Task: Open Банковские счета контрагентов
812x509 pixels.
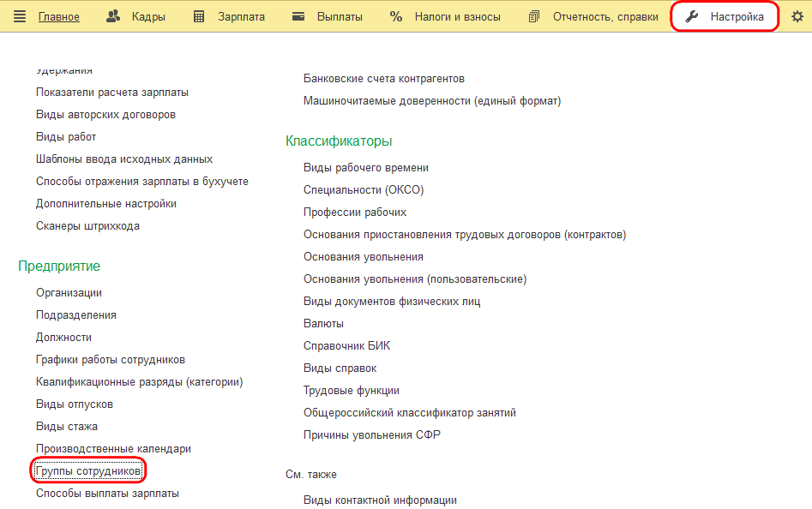Action: click(384, 79)
